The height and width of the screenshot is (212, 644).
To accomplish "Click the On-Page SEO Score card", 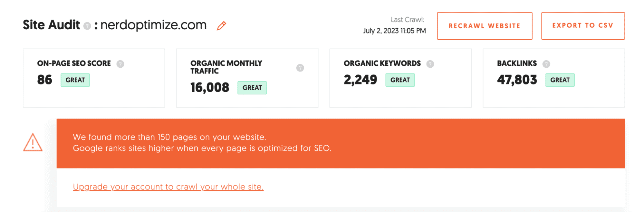I will coord(94,78).
